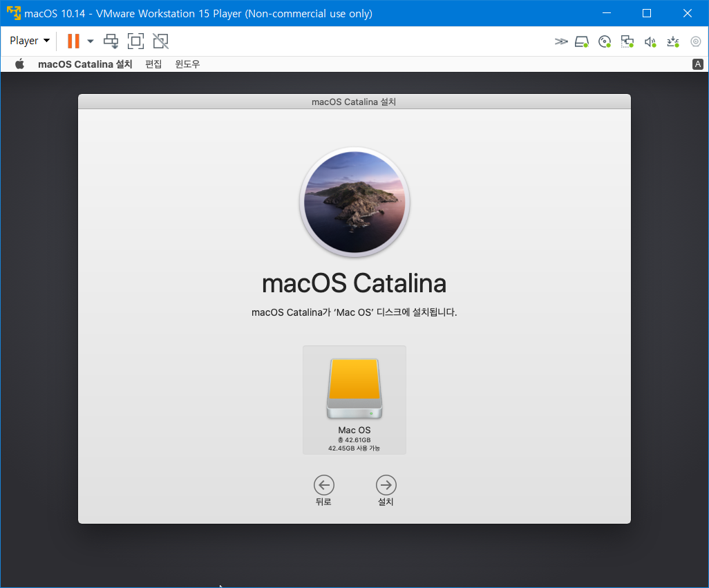Open the 윈도우 menu
This screenshot has height=588, width=709.
[x=187, y=64]
